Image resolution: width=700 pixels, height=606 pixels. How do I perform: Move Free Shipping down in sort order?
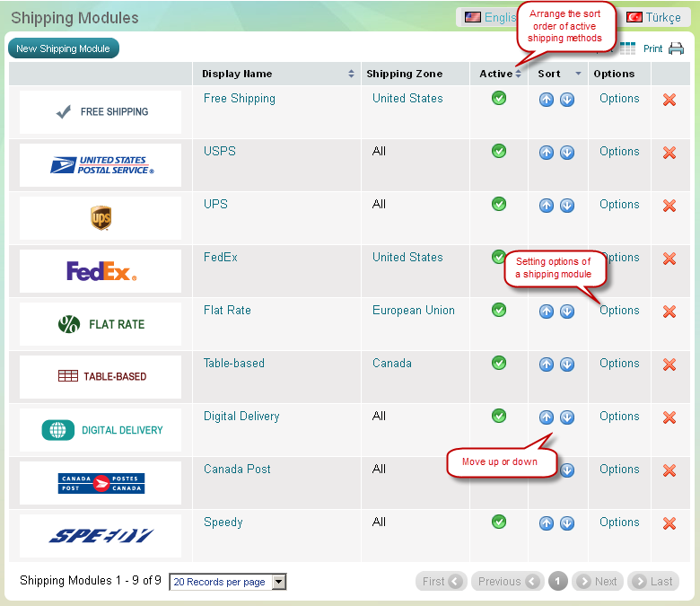click(x=567, y=100)
